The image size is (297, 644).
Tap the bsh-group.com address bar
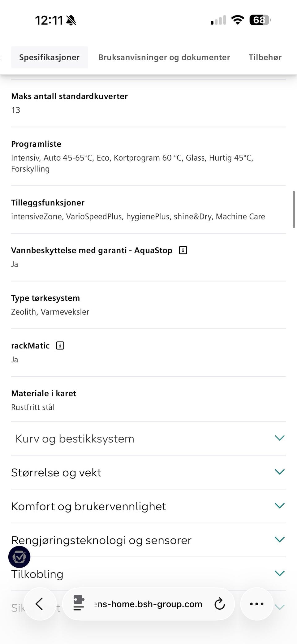pos(148,604)
